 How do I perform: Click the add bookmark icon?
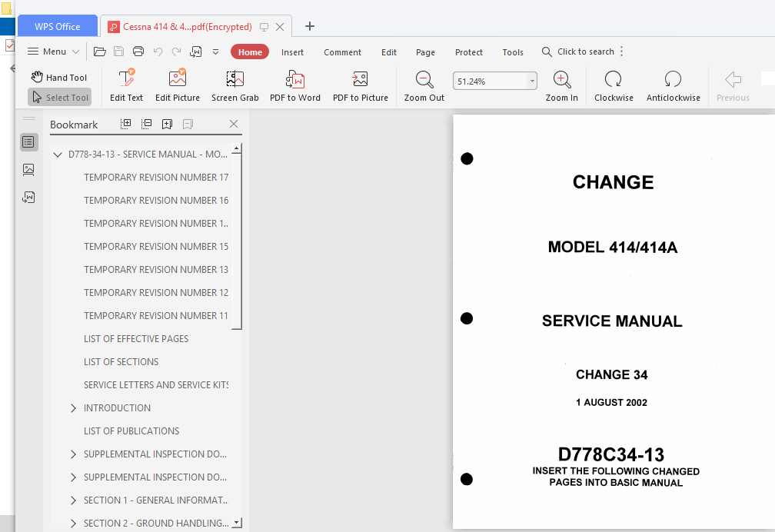point(167,124)
